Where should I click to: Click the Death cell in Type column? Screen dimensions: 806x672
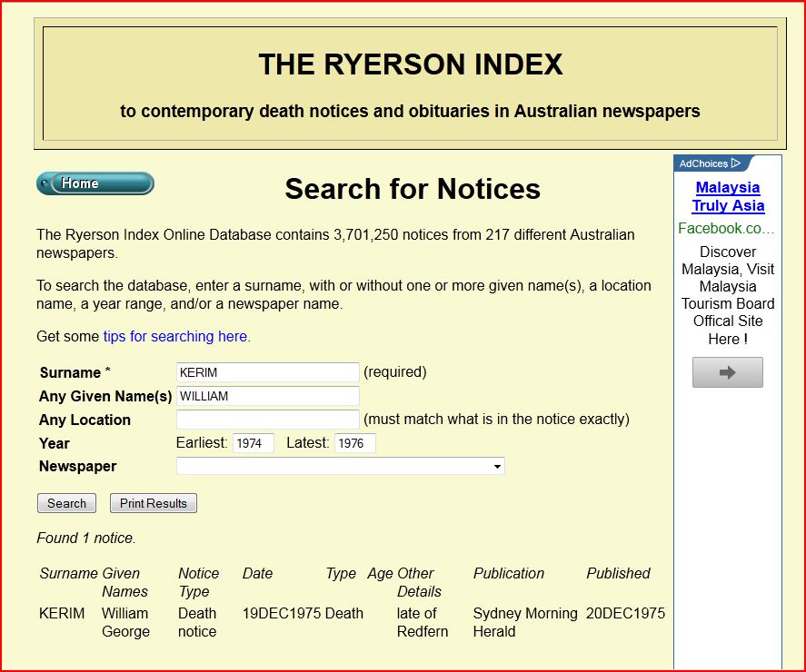pos(343,614)
